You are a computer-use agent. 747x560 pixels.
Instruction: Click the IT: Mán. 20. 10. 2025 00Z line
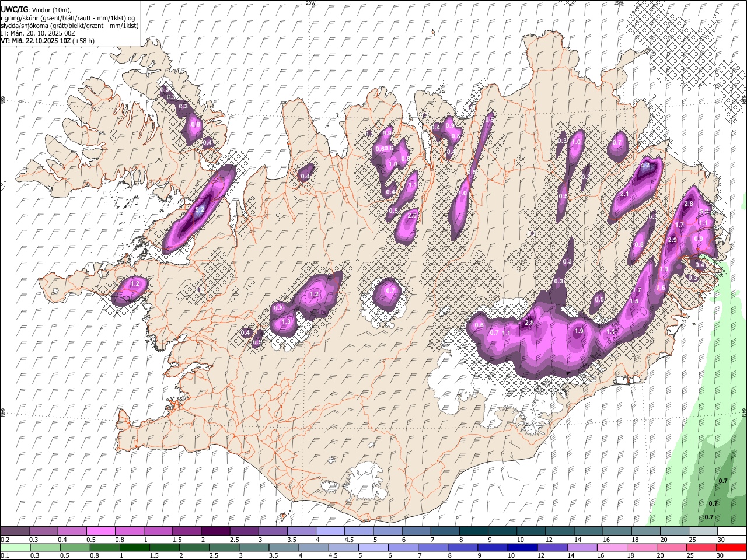click(x=38, y=33)
